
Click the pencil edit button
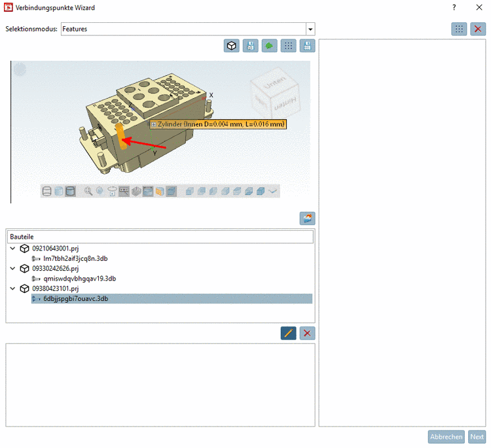click(289, 333)
